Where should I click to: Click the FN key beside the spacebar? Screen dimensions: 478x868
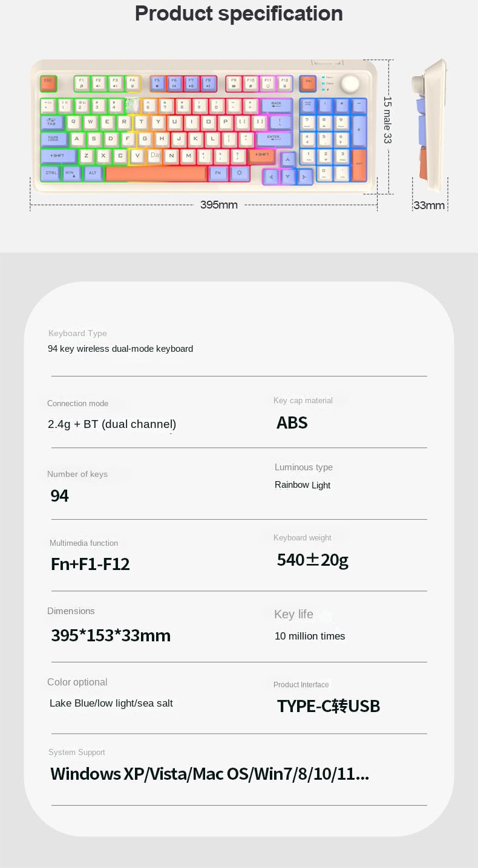click(x=218, y=173)
